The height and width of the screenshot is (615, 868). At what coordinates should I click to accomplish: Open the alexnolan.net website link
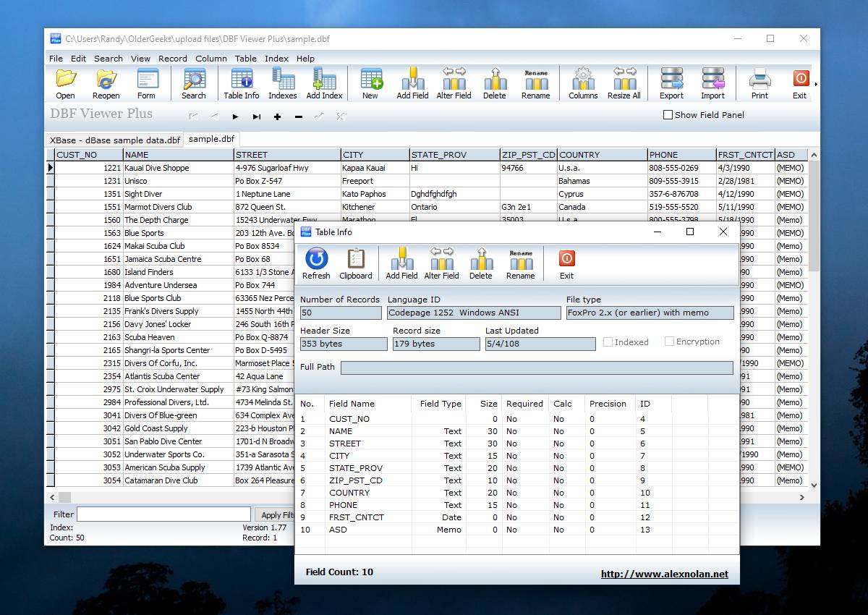click(x=664, y=574)
